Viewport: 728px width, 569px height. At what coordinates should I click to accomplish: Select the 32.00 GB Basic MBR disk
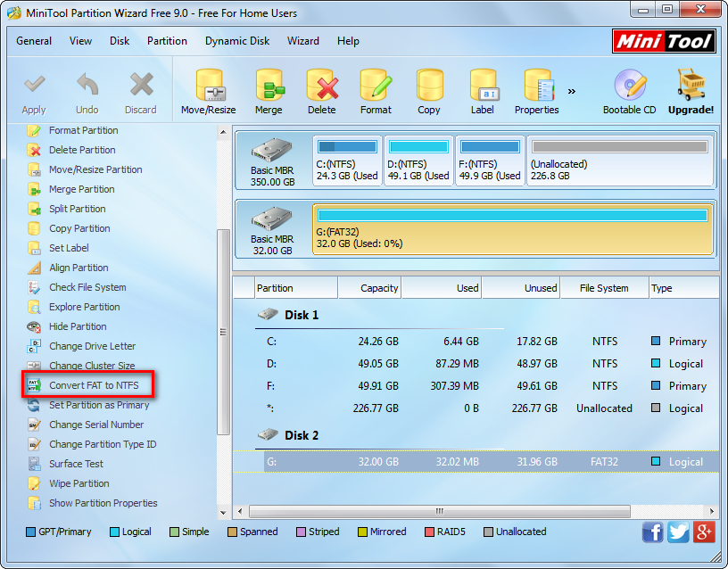[272, 229]
